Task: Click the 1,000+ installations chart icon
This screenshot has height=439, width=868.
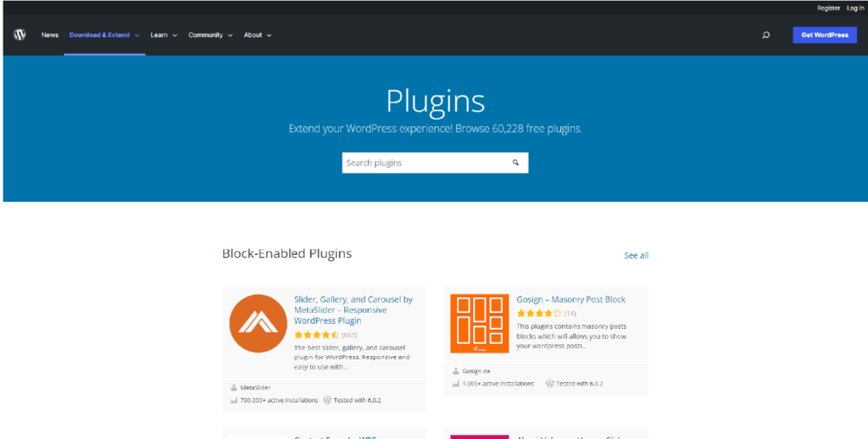Action: 455,383
